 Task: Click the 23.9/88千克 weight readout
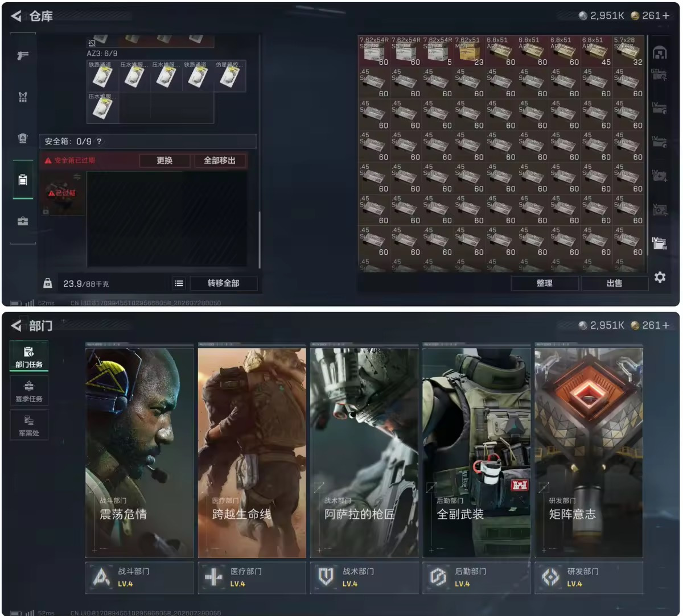pyautogui.click(x=86, y=283)
